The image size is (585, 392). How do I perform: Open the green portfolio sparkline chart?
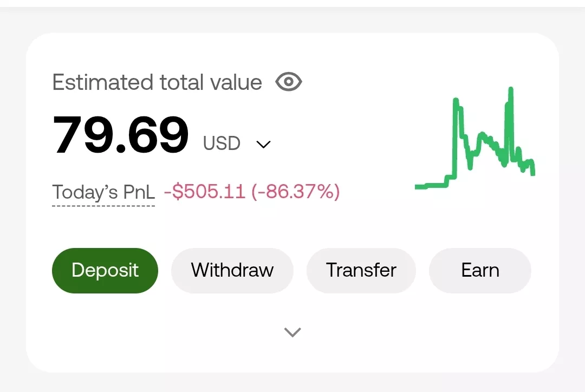[475, 138]
